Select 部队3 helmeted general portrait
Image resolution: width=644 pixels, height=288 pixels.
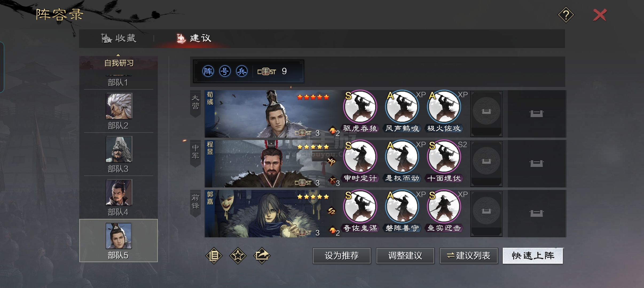coord(119,149)
